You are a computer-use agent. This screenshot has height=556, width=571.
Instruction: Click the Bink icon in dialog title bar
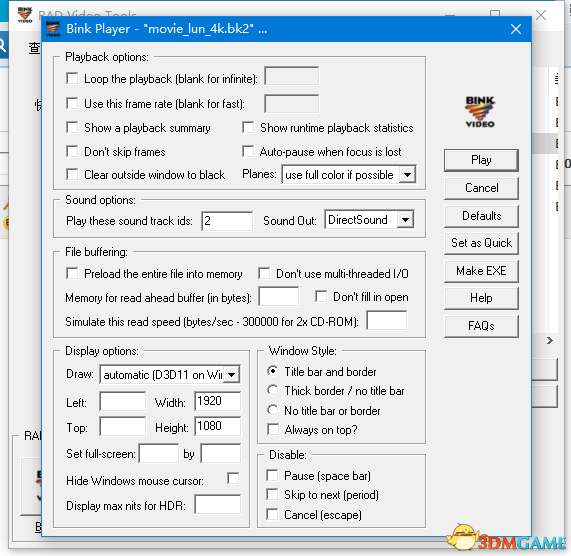pos(53,29)
